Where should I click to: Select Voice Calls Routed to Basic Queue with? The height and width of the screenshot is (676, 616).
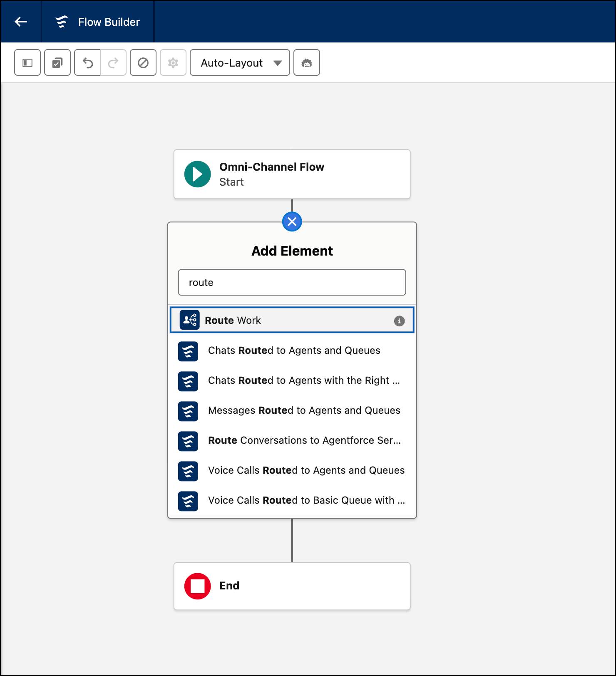292,500
